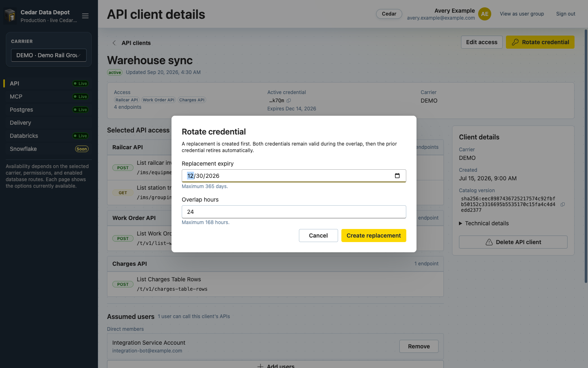Viewport: 588px width, 368px height.
Task: Click the Add users button
Action: click(275, 365)
